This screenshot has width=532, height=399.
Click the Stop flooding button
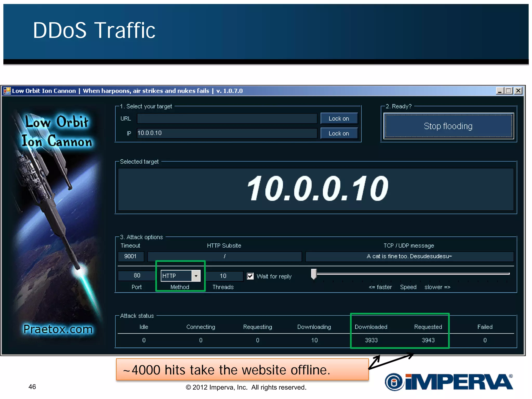click(448, 126)
